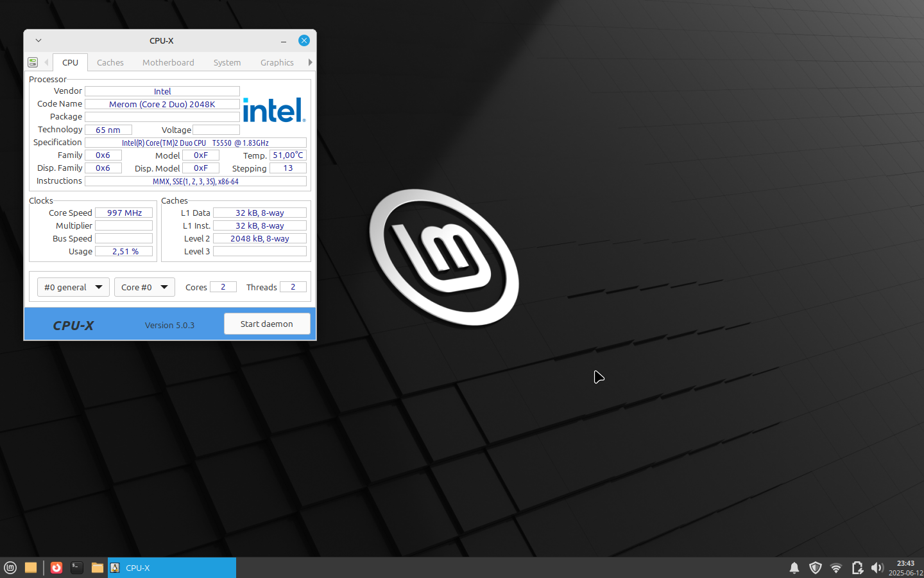Open the terminal from the taskbar
Viewport: 924px width, 578px height.
pyautogui.click(x=77, y=568)
